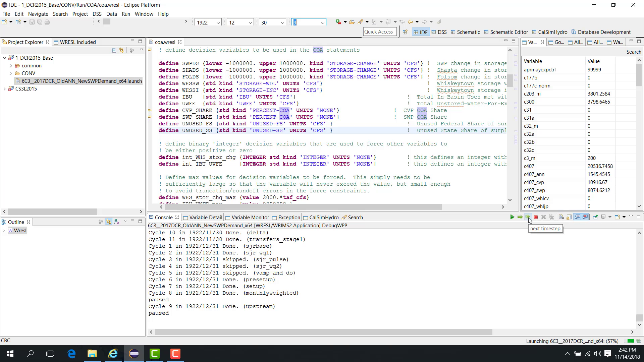Click the open folder toolbar icon
Screen dimensions: 644x362
coord(352,22)
